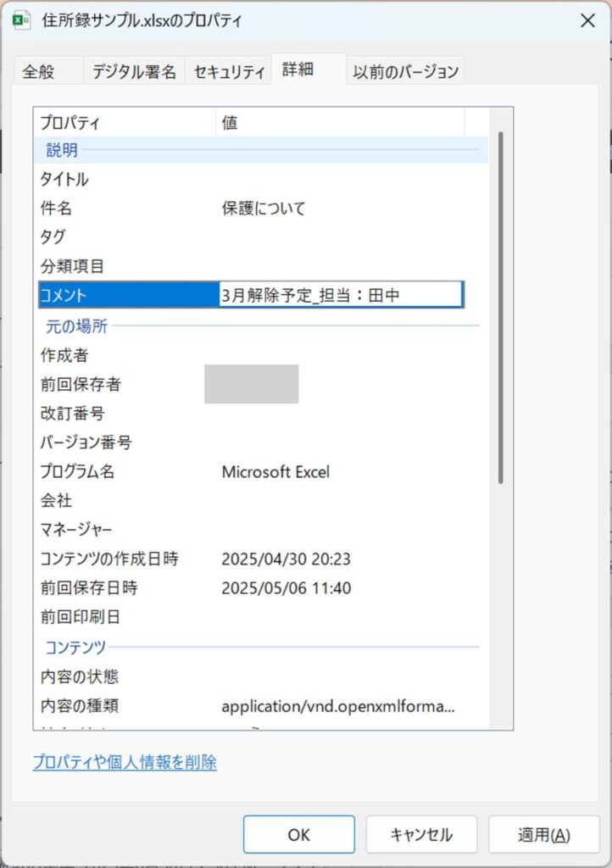Click the プロパティ column header

pos(125,122)
